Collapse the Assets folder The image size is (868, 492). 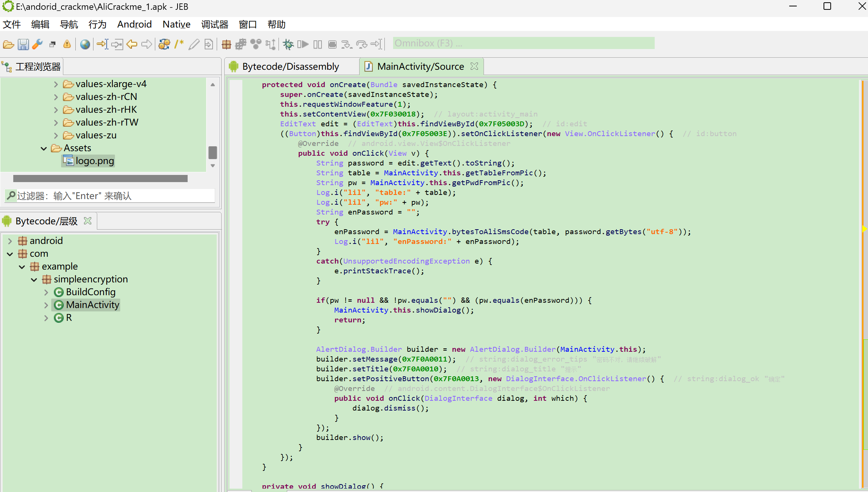click(x=44, y=148)
